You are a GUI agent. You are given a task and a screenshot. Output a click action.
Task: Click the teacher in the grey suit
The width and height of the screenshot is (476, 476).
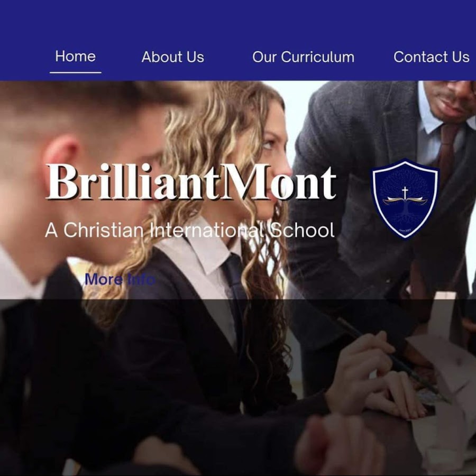(382, 213)
